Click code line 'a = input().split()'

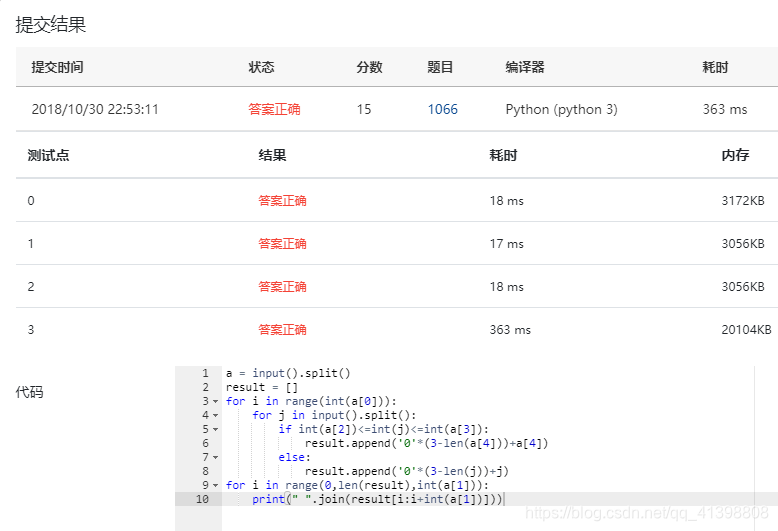coord(288,373)
